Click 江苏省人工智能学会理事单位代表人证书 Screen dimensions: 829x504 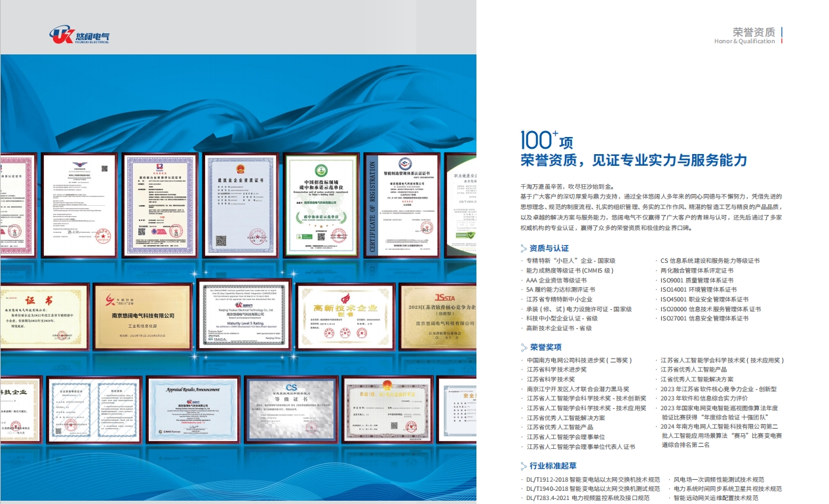tap(581, 446)
